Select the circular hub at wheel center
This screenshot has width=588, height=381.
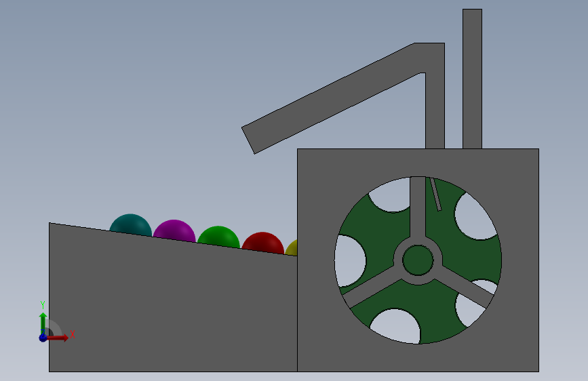pyautogui.click(x=418, y=260)
